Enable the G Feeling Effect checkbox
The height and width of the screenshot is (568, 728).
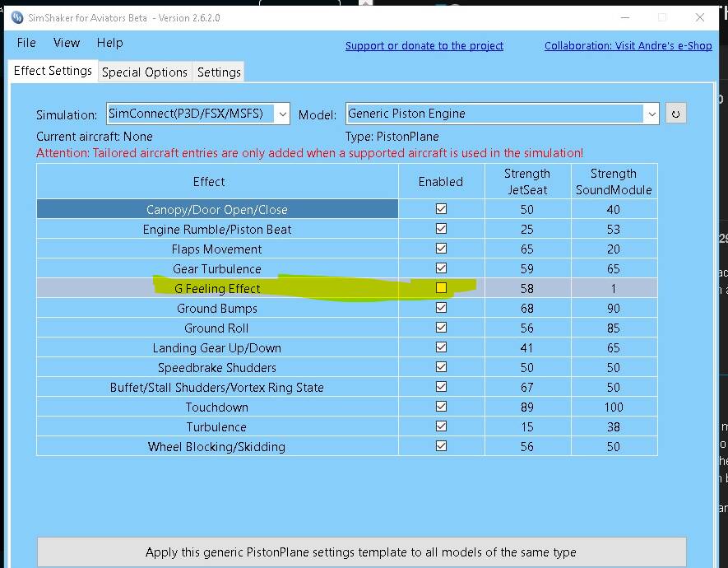[x=441, y=288]
